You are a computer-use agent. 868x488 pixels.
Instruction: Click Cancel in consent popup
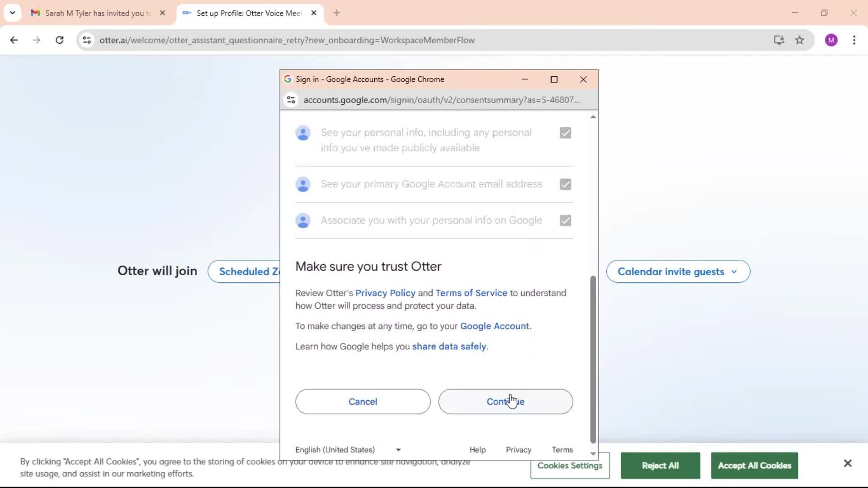(x=363, y=402)
